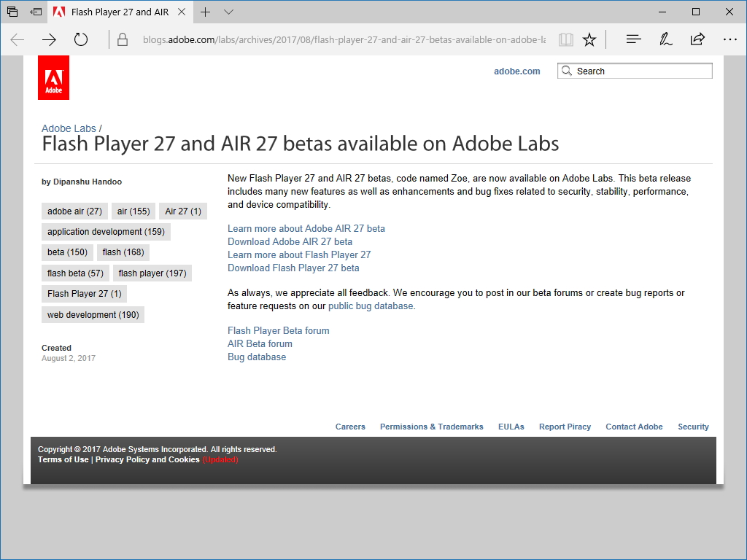Set these tabs aside icon
Viewport: 747px width, 560px height.
point(36,12)
